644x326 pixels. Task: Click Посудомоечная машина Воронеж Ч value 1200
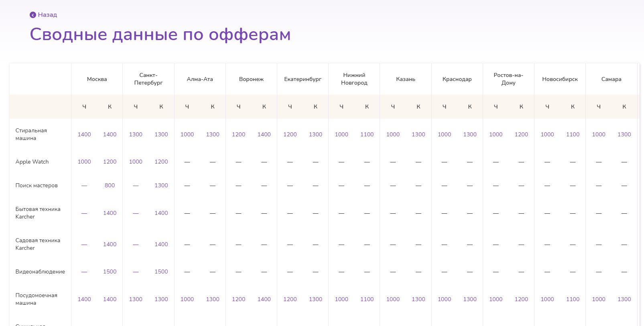tap(239, 299)
